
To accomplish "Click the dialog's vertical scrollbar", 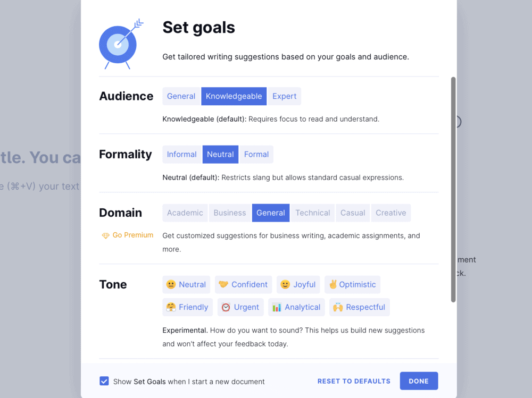I will (x=453, y=190).
